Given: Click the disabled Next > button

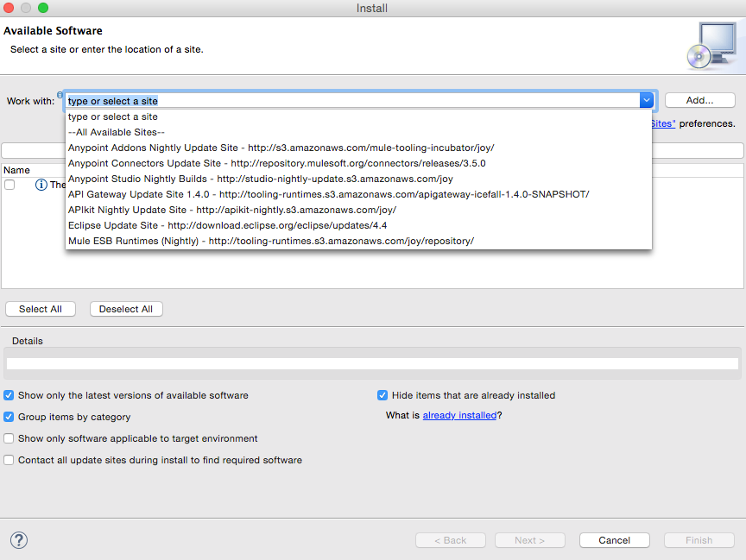Looking at the screenshot, I should click(529, 540).
